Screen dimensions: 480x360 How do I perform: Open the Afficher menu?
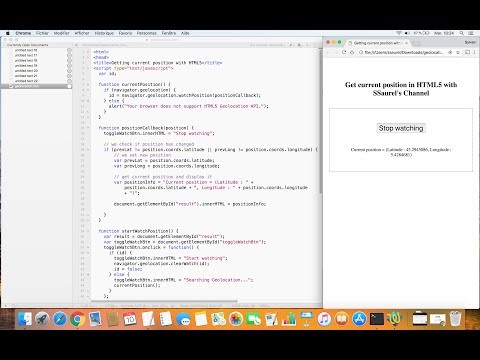coord(82,33)
